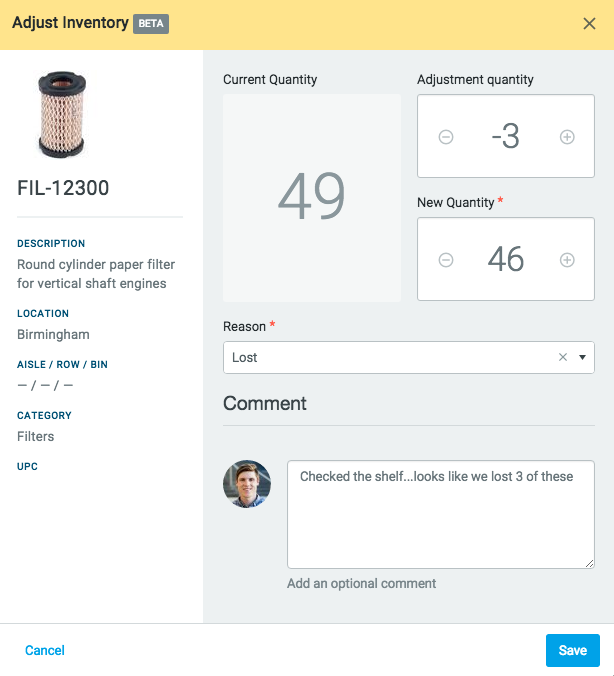614x676 pixels.
Task: Decrease the adjustment quantity with minus icon
Action: click(446, 137)
